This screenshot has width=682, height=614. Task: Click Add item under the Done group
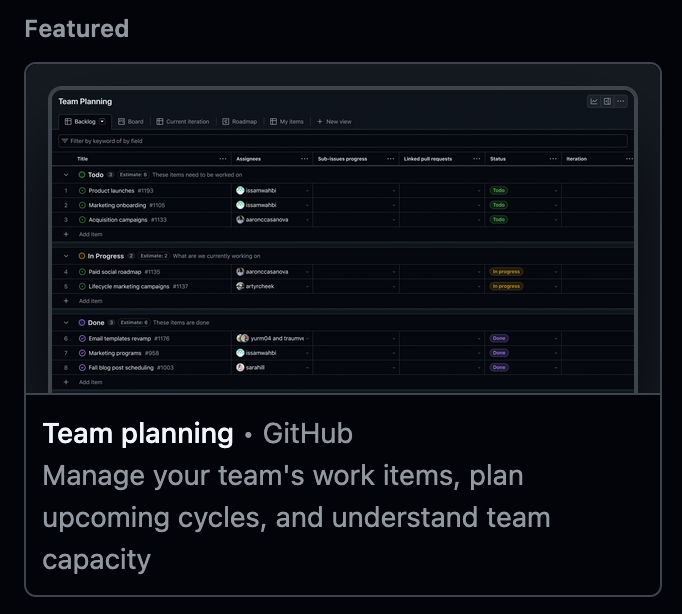point(90,382)
